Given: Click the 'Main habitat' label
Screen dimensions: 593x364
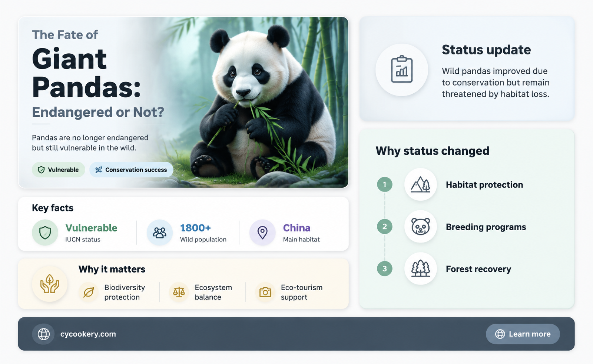Looking at the screenshot, I should [301, 240].
